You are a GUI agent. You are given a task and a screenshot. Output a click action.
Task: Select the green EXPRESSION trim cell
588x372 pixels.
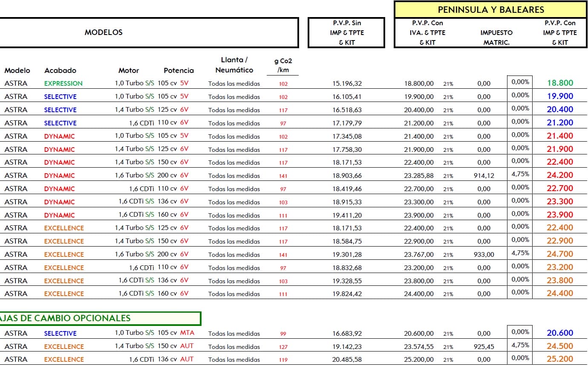click(x=63, y=84)
